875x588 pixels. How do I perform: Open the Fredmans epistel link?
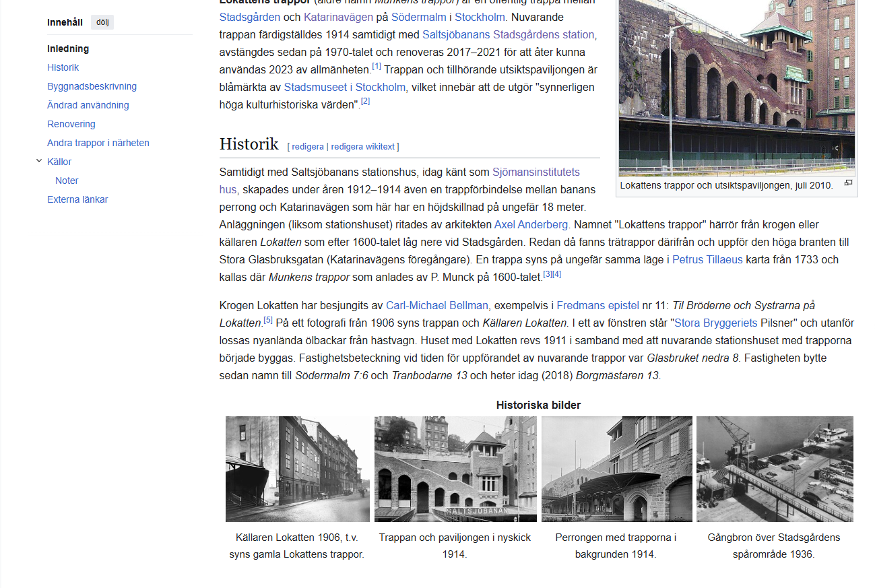(597, 305)
